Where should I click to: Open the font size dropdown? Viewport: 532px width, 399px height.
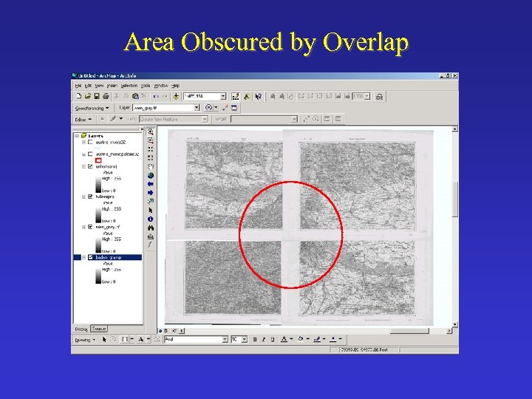coord(245,339)
